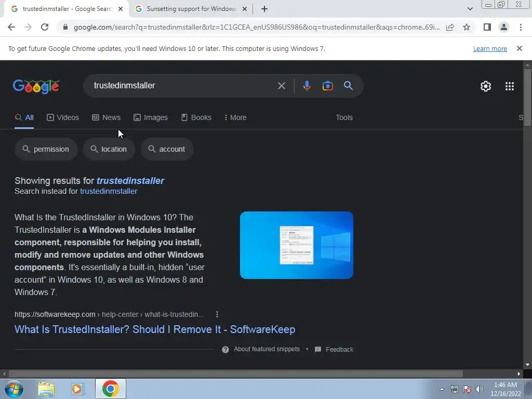
Task: Select the trustedinmstaller Google Search tab
Action: 66,9
